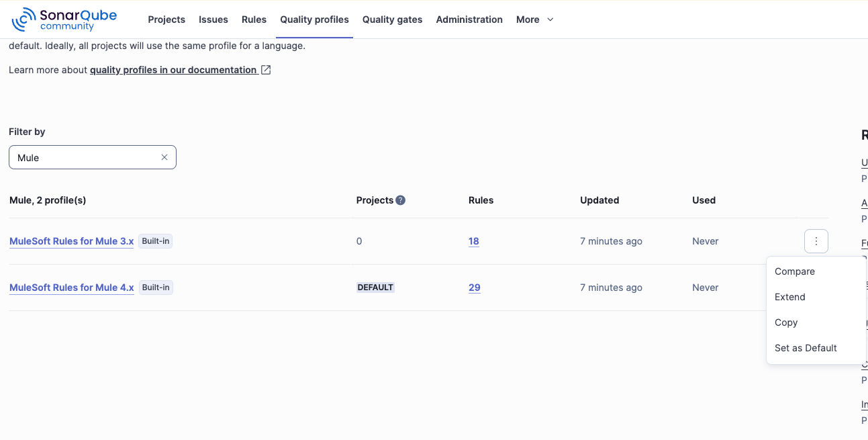Click the Projects column help question icon
Screen dimensions: 868x440
pos(401,200)
